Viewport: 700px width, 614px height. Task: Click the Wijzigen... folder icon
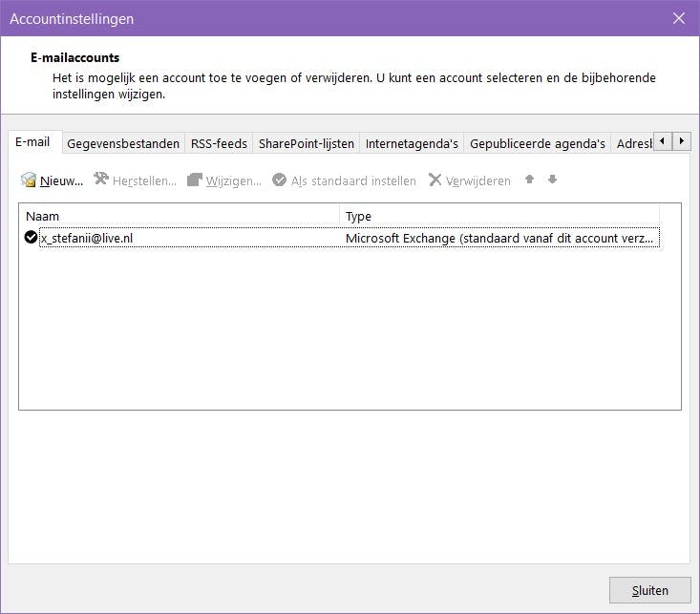click(x=195, y=180)
